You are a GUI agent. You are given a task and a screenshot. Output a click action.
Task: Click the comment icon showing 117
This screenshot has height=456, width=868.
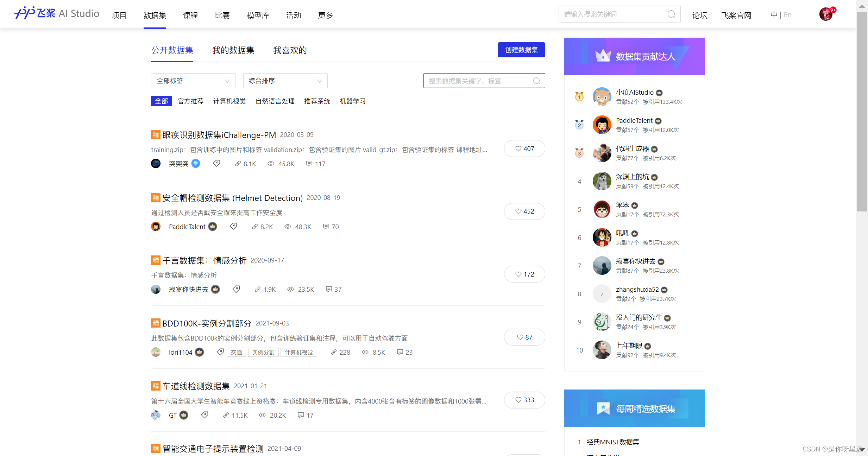click(309, 164)
